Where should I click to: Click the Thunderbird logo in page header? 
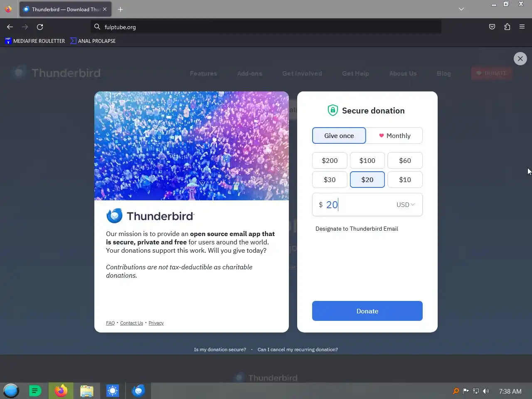click(x=56, y=73)
